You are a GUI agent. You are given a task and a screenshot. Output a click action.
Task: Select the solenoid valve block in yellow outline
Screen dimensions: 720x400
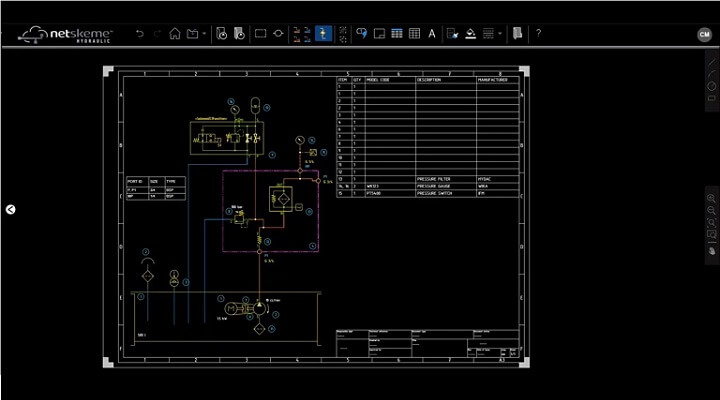pyautogui.click(x=227, y=138)
